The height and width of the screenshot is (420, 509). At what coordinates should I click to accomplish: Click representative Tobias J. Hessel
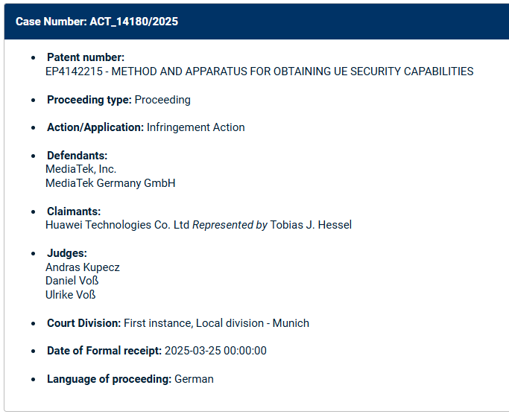point(311,225)
